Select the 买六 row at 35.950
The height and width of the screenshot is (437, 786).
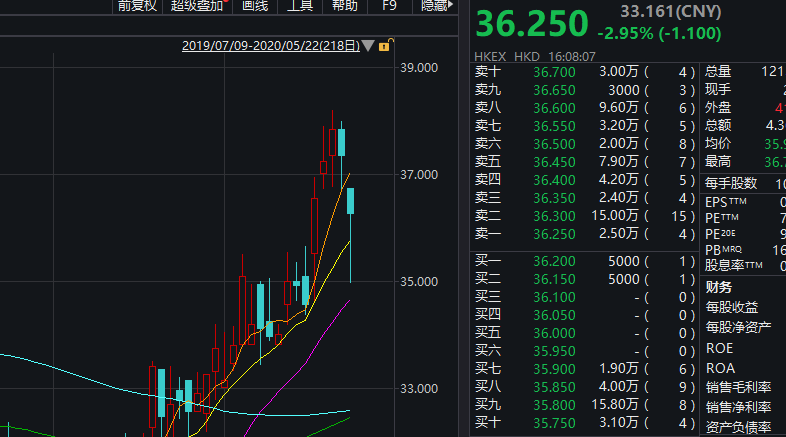584,352
